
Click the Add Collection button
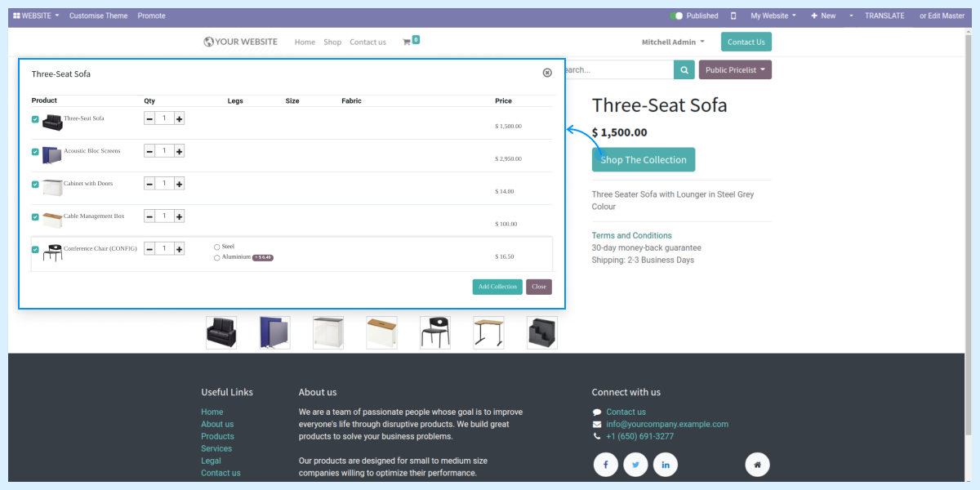click(497, 287)
